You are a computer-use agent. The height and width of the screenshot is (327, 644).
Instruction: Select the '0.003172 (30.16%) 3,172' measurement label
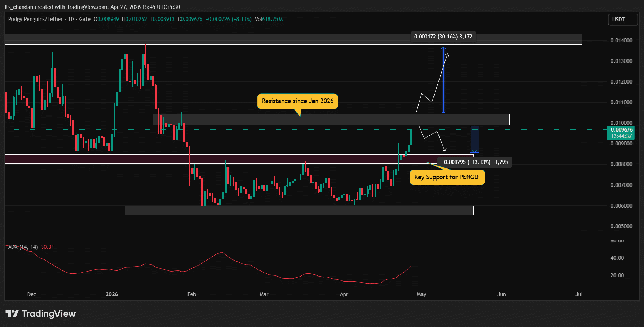click(x=443, y=36)
